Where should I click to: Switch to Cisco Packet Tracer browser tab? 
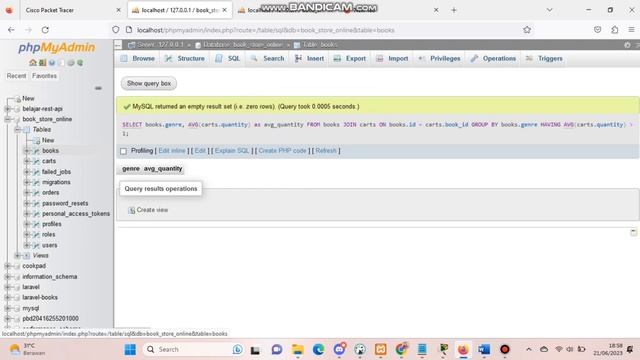pyautogui.click(x=50, y=10)
